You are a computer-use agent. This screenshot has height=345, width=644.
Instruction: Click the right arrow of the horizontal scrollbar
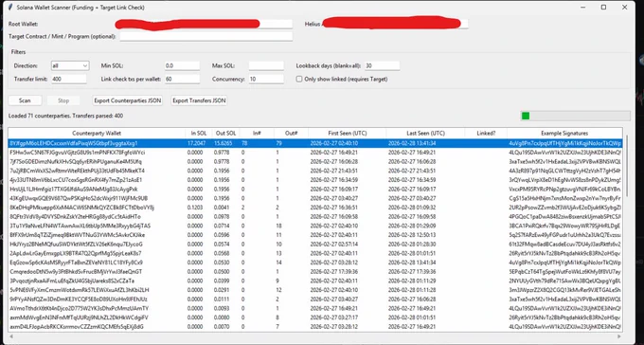(619, 336)
